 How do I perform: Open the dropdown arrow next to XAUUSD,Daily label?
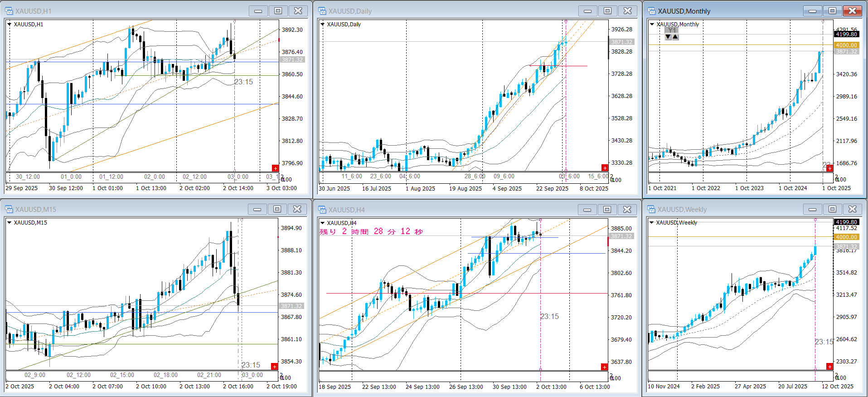(323, 25)
